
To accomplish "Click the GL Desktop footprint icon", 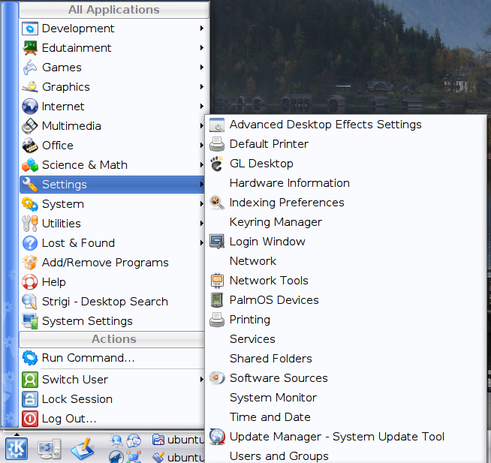I will point(217,164).
